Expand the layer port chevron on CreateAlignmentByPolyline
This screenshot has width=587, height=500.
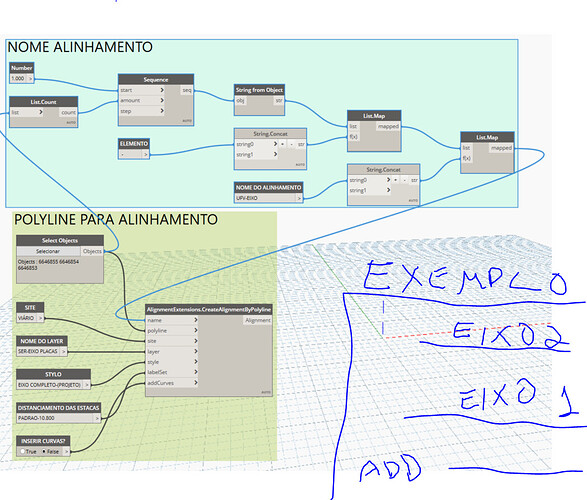(195, 351)
